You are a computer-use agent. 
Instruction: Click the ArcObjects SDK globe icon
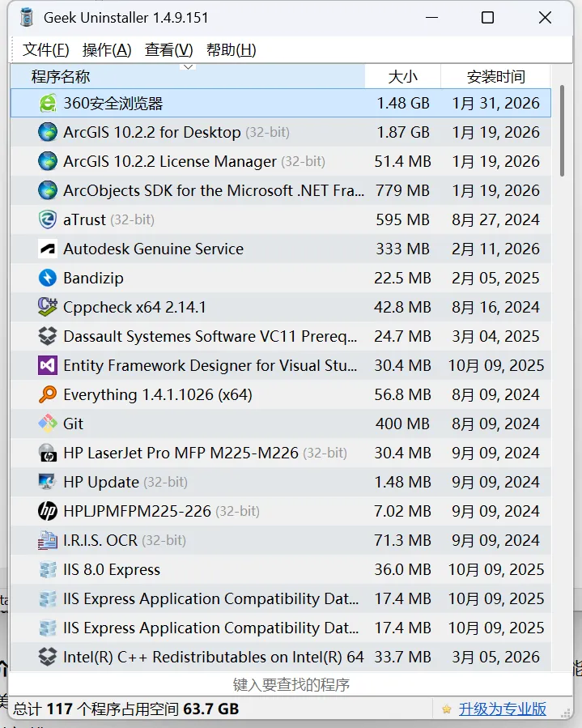tap(47, 191)
